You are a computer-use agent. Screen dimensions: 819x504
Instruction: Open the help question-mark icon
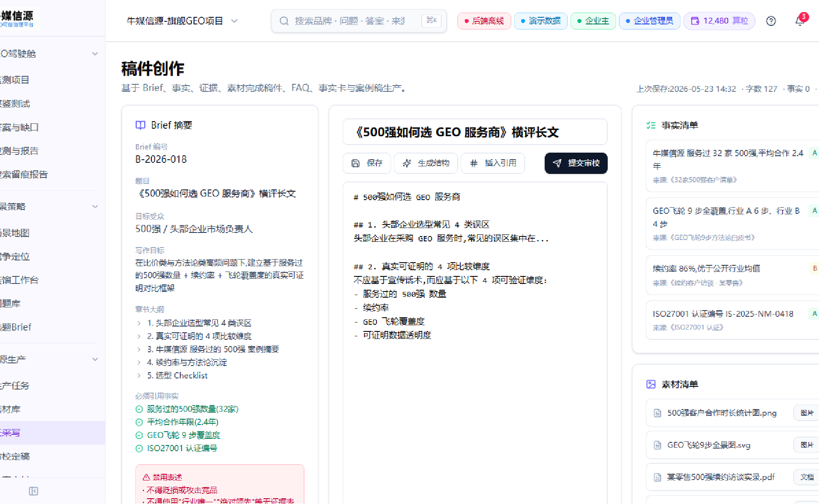(771, 21)
